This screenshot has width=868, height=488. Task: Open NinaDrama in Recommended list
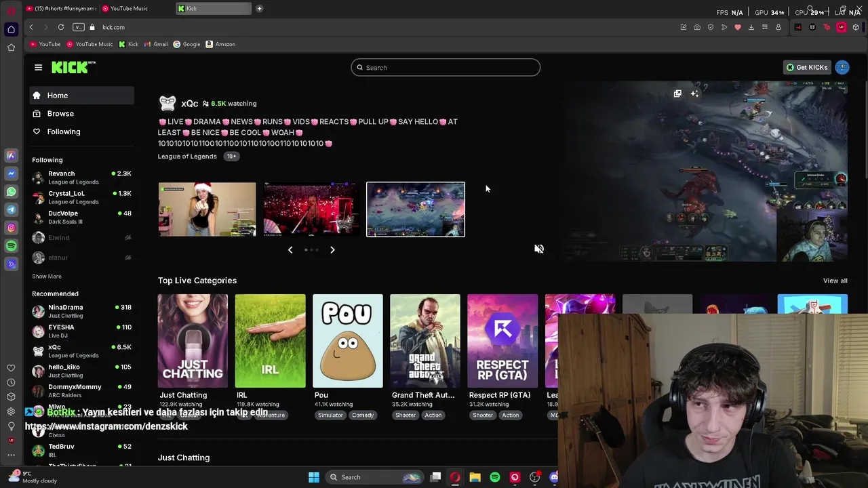pyautogui.click(x=81, y=311)
